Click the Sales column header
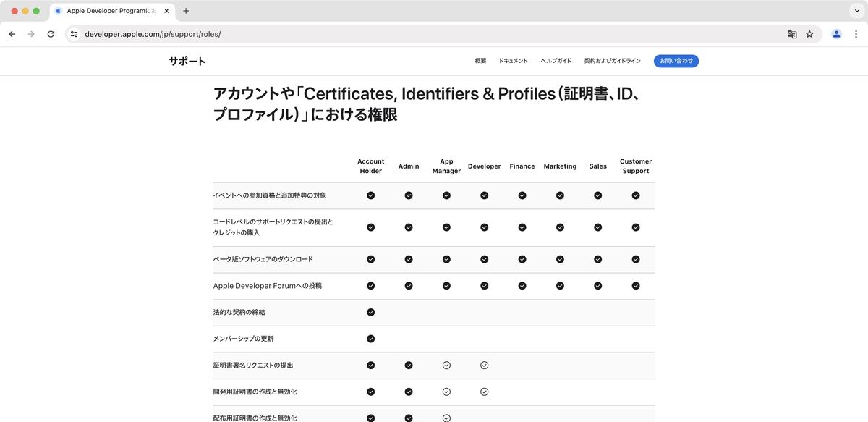The width and height of the screenshot is (868, 422). pyautogui.click(x=598, y=166)
